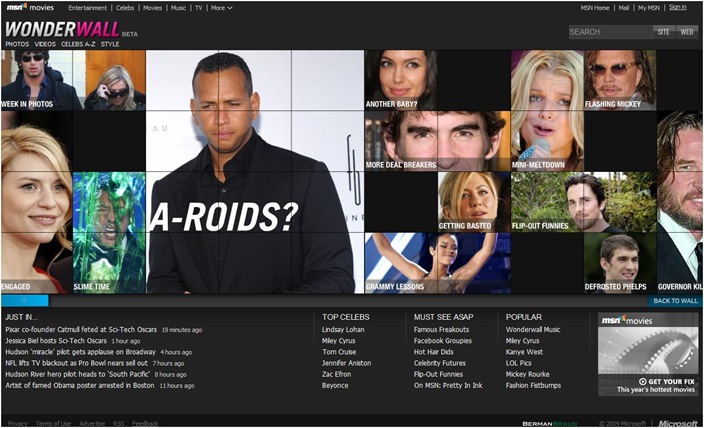704x428 pixels.
Task: Open the Celebs A-Z menu
Action: 78,44
